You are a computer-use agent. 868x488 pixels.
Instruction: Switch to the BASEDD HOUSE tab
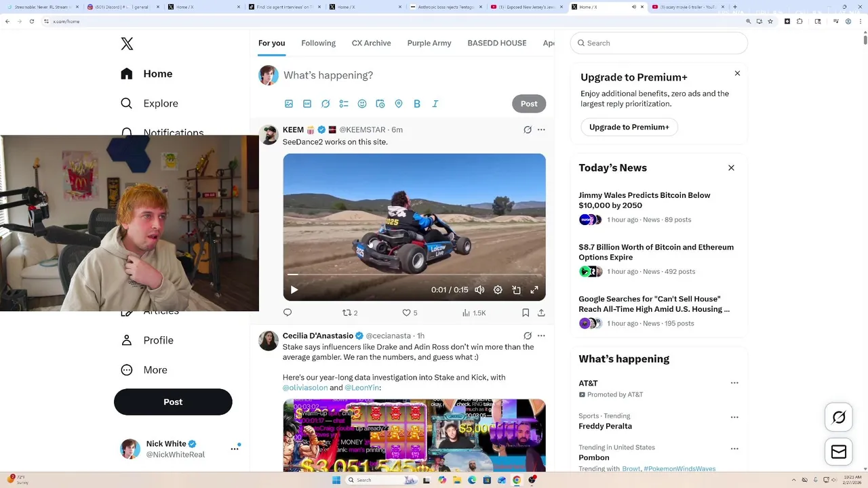pyautogui.click(x=496, y=43)
